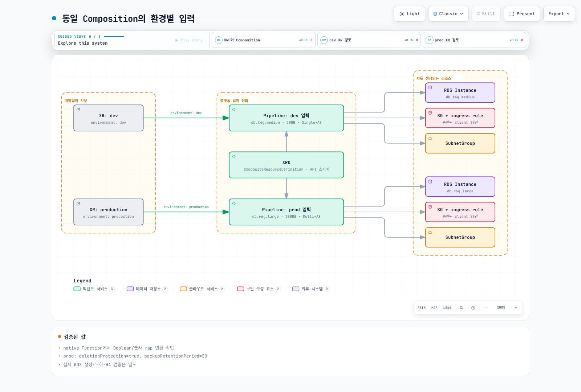
Task: Open the Classic style dropdown
Action: [x=448, y=14]
